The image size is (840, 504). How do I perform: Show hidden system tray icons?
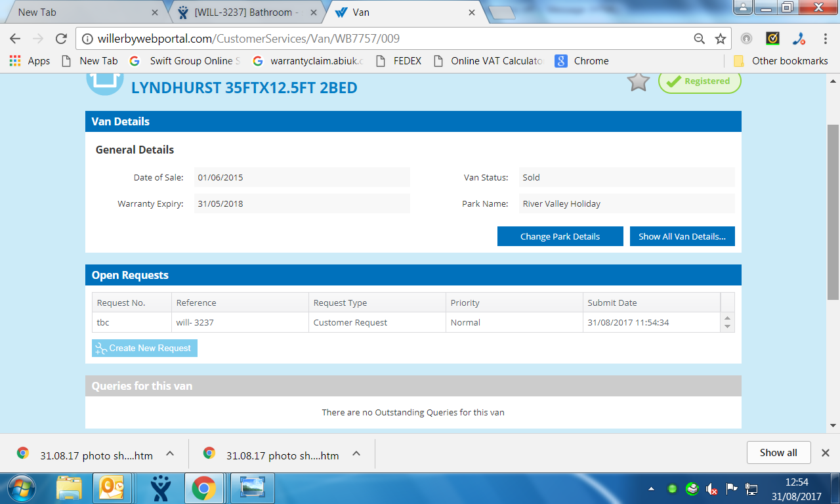(651, 489)
